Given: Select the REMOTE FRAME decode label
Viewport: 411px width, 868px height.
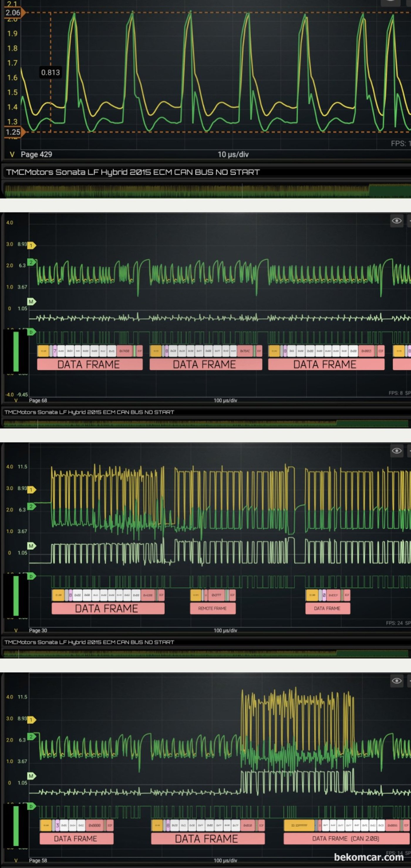Looking at the screenshot, I should [x=213, y=608].
